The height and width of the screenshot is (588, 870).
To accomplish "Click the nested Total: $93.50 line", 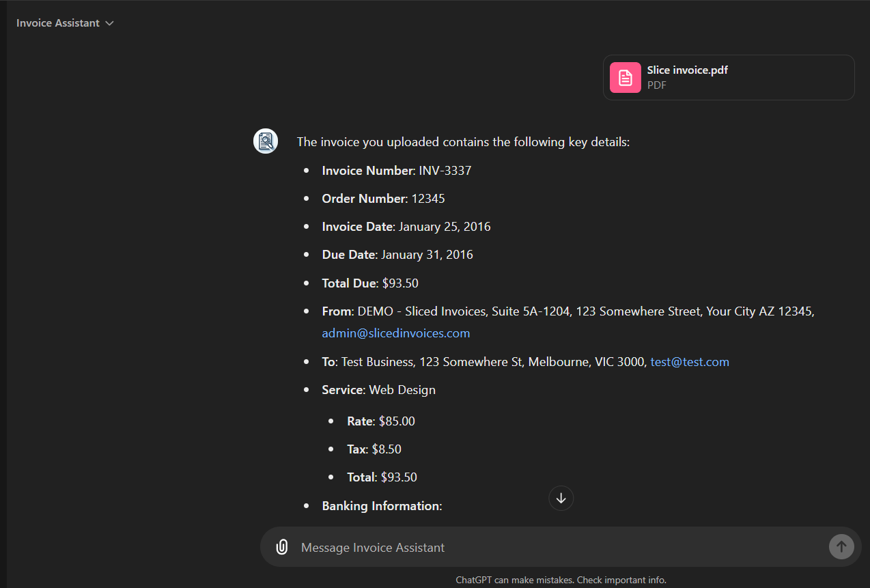I will point(382,477).
